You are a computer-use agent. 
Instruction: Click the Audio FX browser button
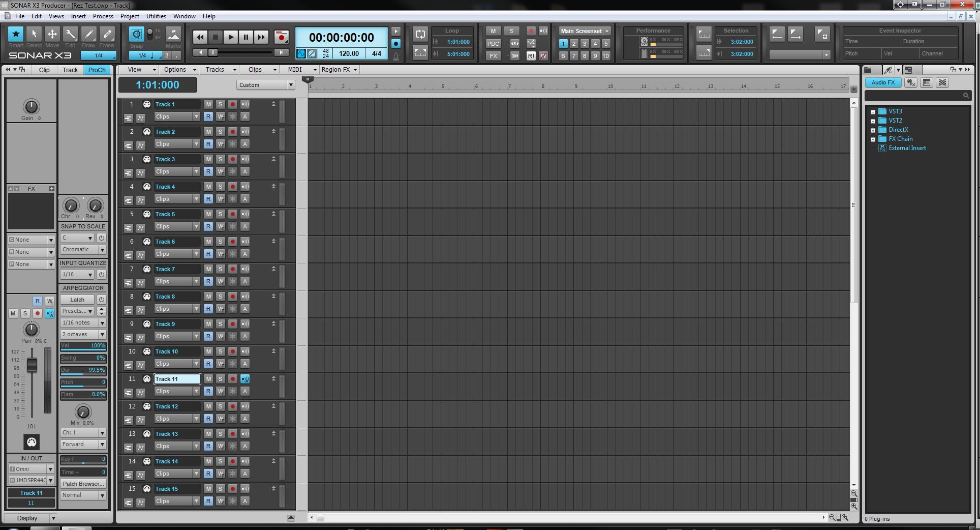coord(883,82)
